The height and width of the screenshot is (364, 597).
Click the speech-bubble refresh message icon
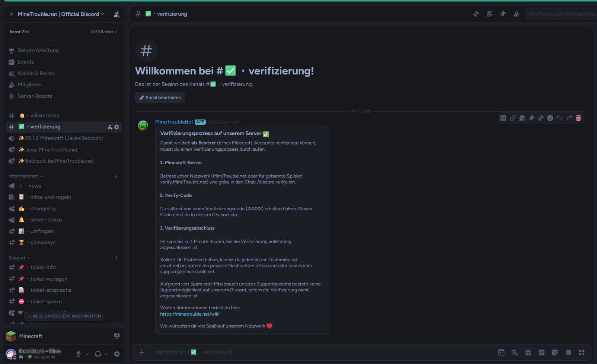[x=522, y=118]
